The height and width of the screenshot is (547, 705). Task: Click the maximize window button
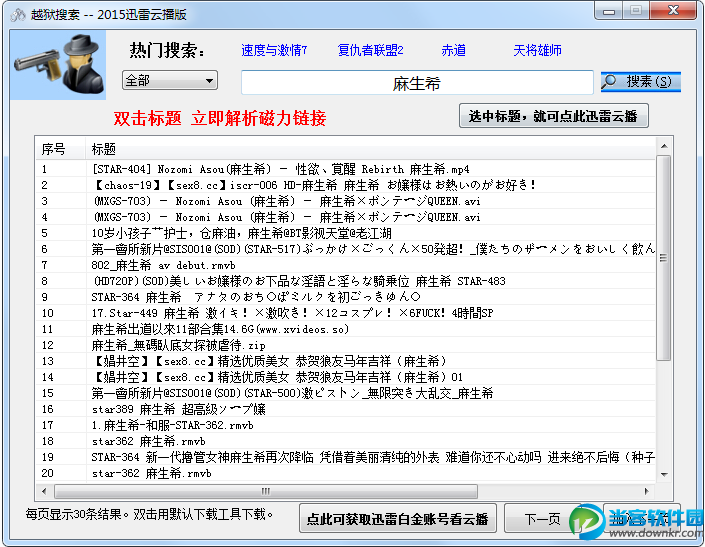coord(636,11)
